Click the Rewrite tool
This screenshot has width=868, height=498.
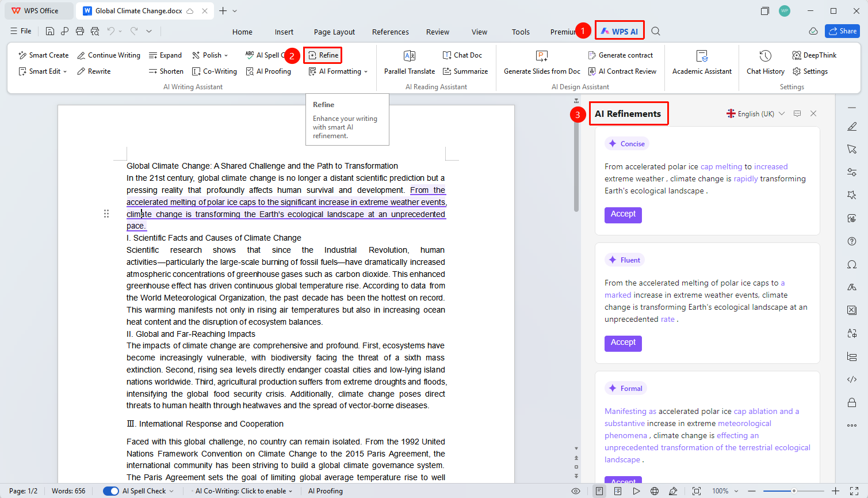click(94, 71)
